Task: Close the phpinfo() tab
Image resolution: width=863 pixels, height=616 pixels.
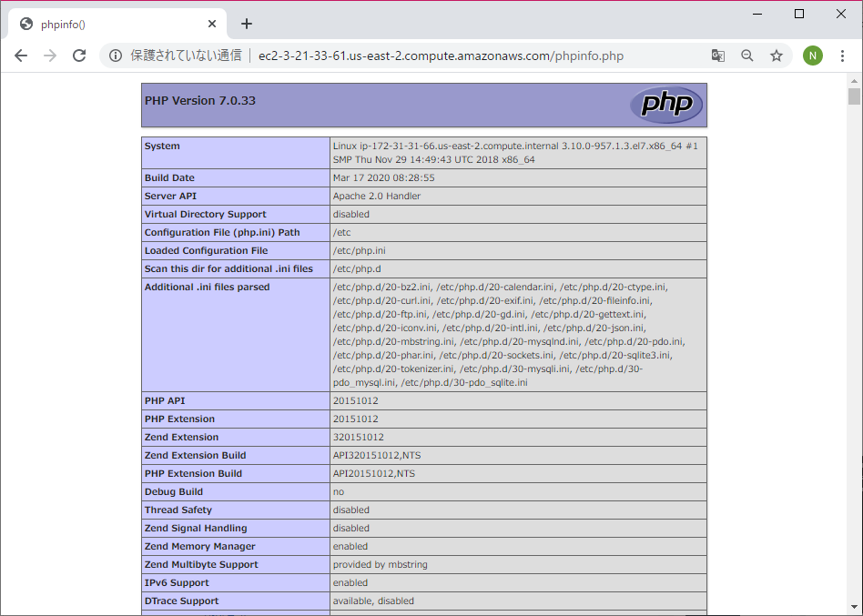Action: pos(212,24)
